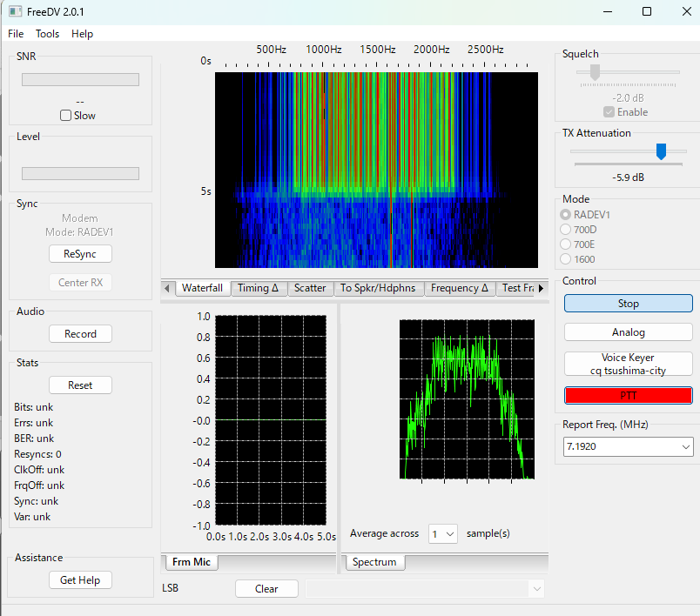Clear the message field

click(x=266, y=589)
